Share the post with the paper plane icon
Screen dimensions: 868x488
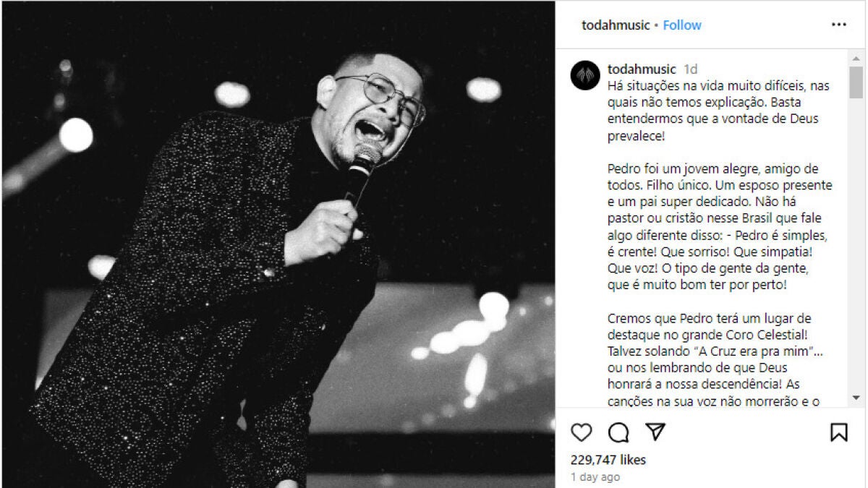[655, 432]
